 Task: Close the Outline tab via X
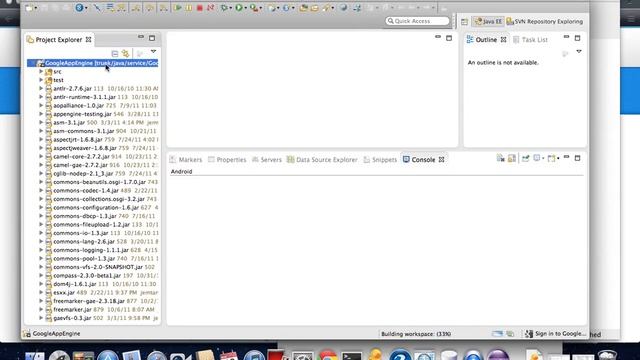click(503, 40)
